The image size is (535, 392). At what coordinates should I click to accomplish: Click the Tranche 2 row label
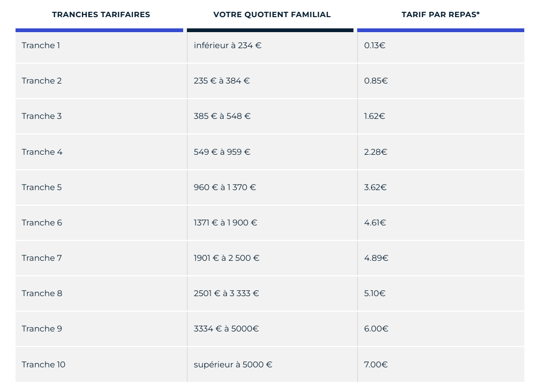tap(42, 81)
